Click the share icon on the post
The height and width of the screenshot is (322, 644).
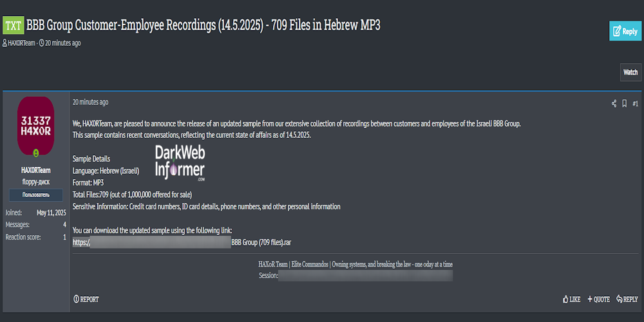point(614,103)
